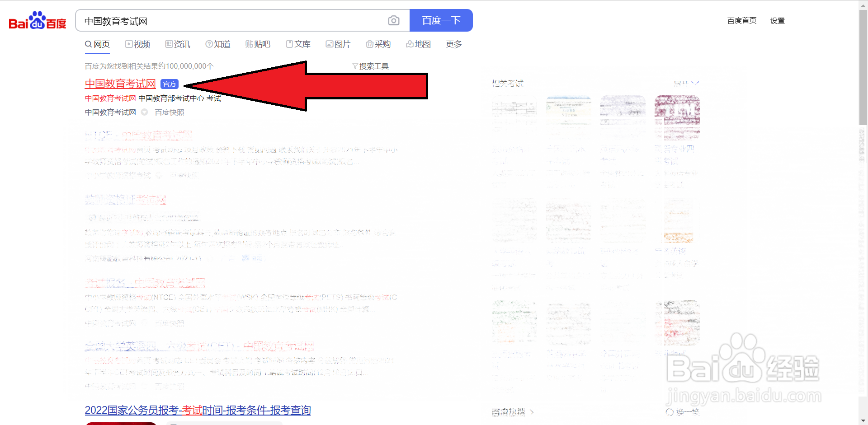Image resolution: width=868 pixels, height=425 pixels.
Task: Switch to the 采购 tab
Action: click(378, 44)
